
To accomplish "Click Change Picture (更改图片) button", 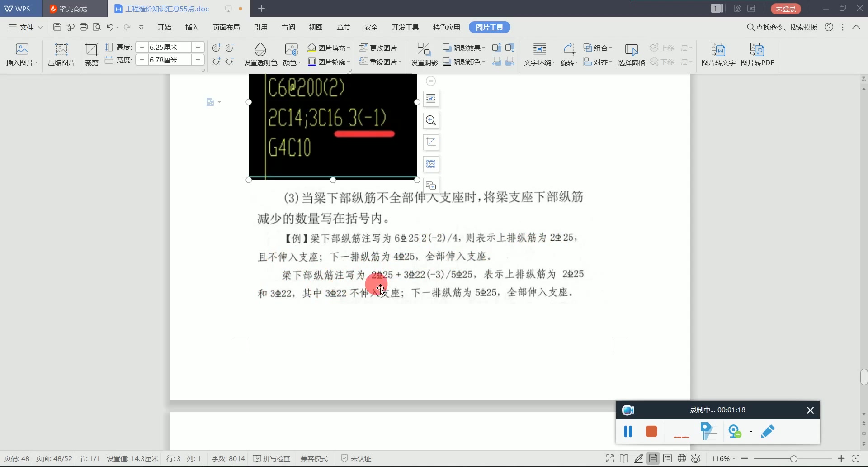I will 378,48.
